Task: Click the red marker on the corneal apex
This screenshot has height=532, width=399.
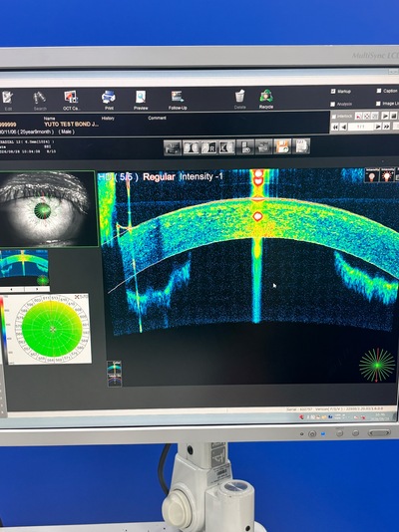Action: click(x=257, y=216)
